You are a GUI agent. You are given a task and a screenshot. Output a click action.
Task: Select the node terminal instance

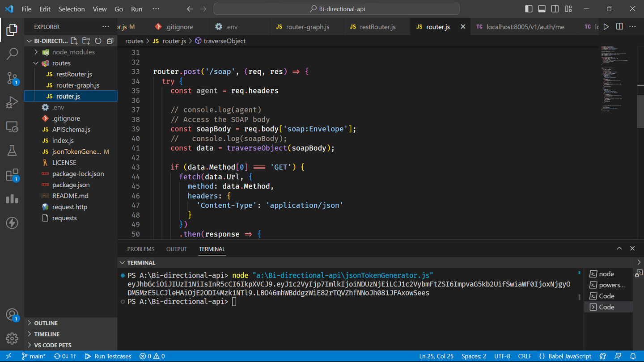pos(608,274)
